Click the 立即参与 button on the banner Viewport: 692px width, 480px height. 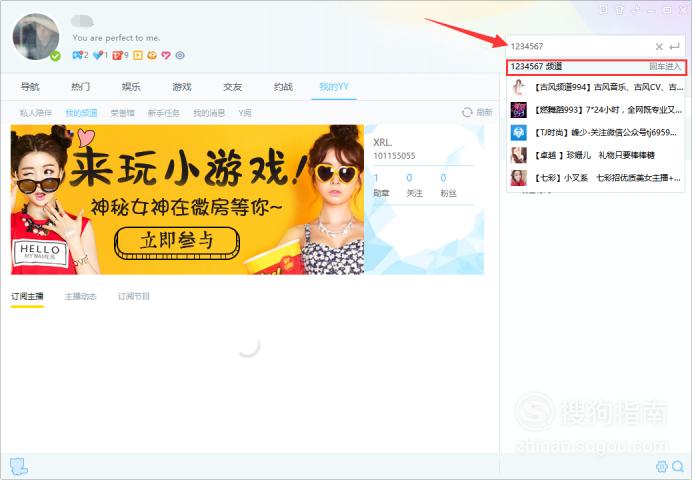[177, 242]
